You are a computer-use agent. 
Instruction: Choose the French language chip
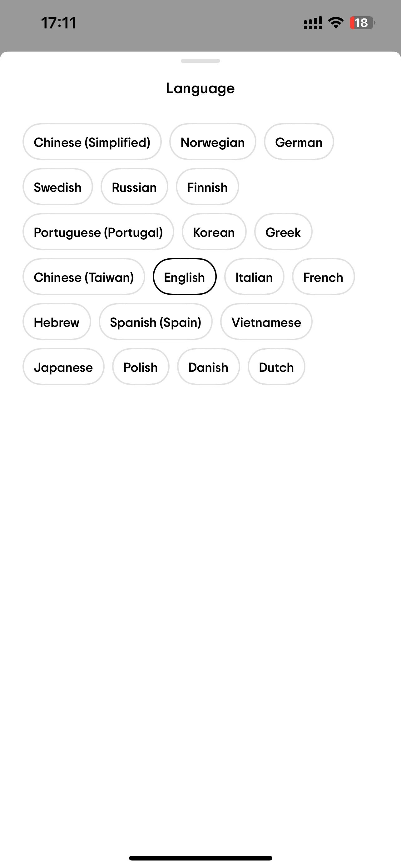(x=323, y=277)
